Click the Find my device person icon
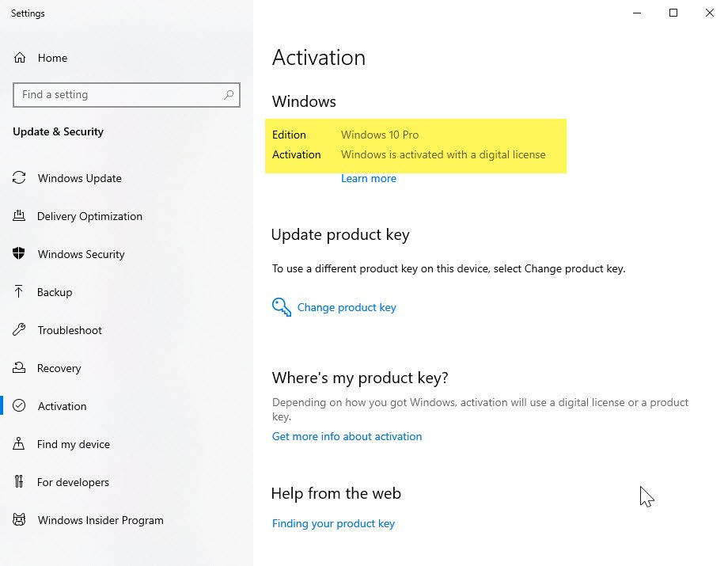The image size is (728, 566). tap(18, 443)
